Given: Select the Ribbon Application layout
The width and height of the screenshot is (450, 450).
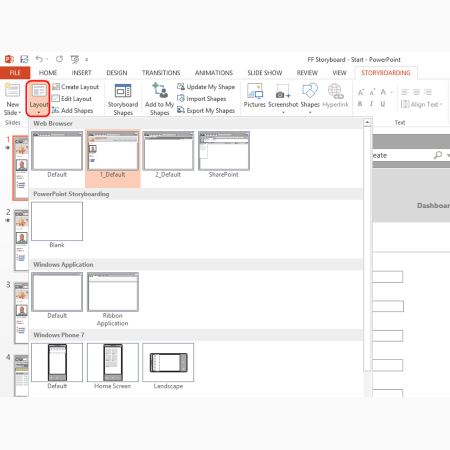Looking at the screenshot, I should coord(113,299).
